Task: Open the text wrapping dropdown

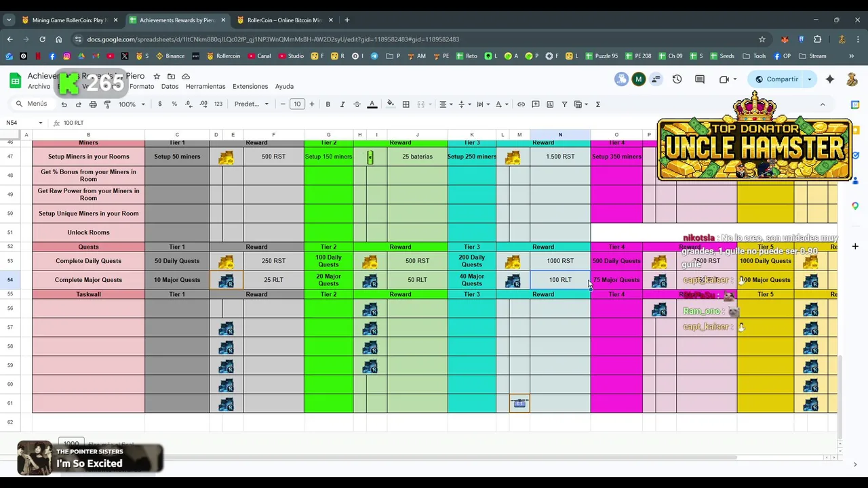Action: pyautogui.click(x=483, y=104)
